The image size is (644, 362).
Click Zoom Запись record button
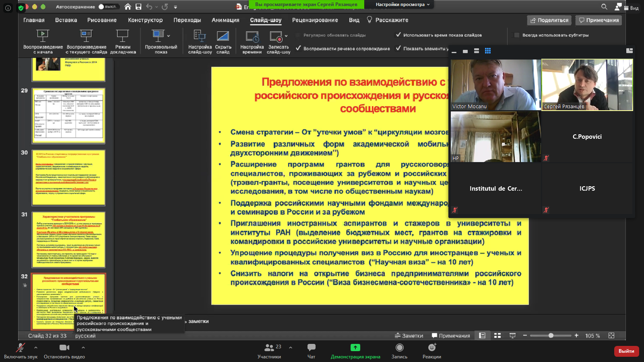pyautogui.click(x=399, y=351)
